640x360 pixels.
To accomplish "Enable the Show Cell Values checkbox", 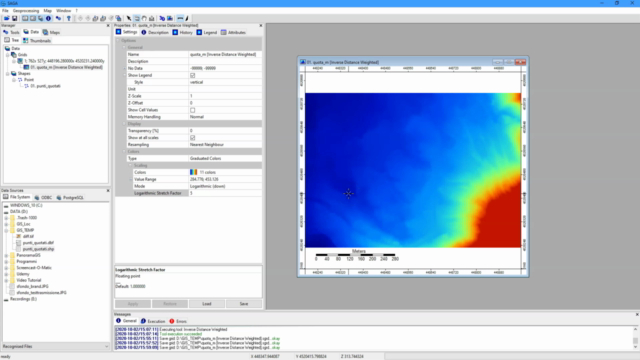I will click(193, 110).
